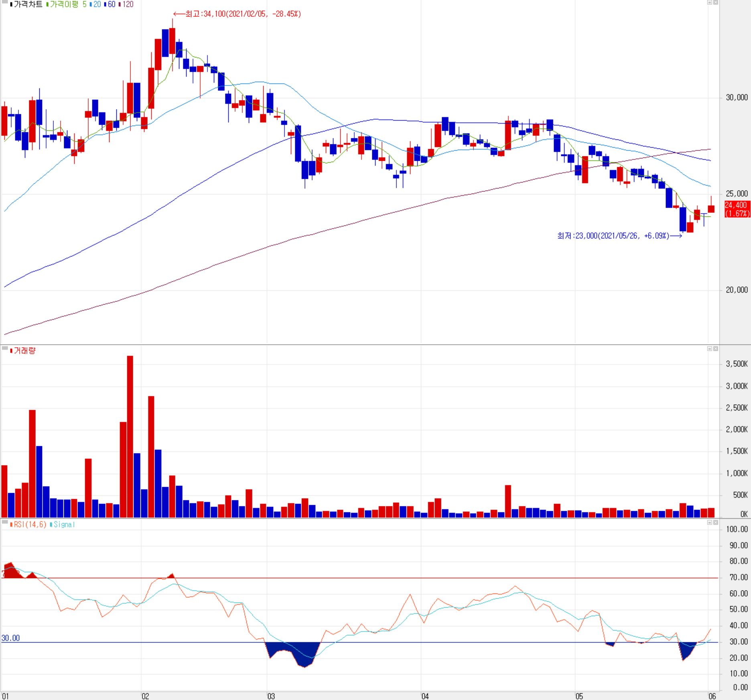Select the 120-day moving average legend

click(x=126, y=4)
